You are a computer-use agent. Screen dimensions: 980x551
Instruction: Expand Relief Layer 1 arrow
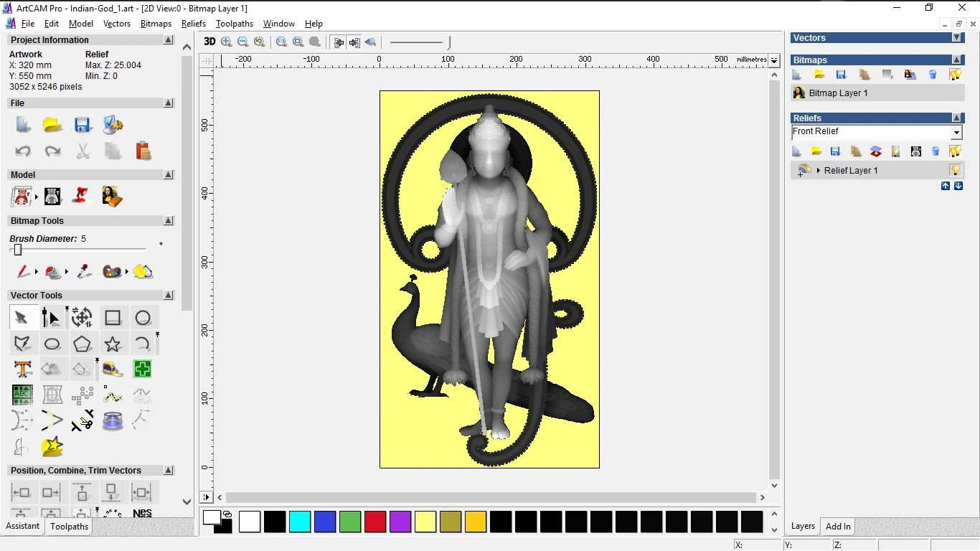tap(819, 171)
